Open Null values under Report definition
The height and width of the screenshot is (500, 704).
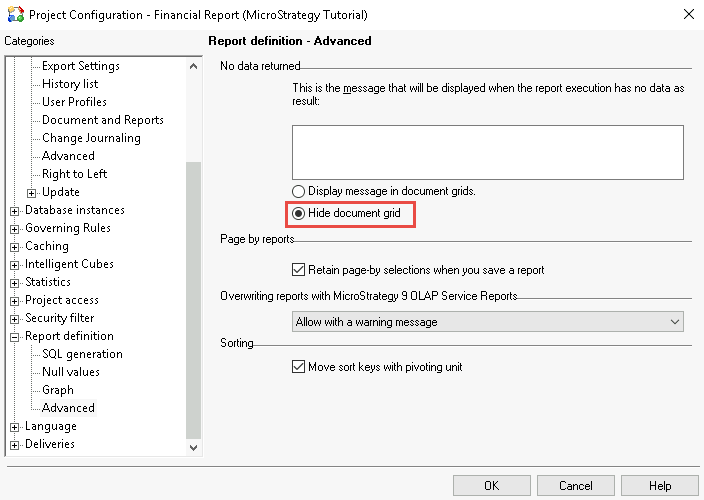pos(71,372)
